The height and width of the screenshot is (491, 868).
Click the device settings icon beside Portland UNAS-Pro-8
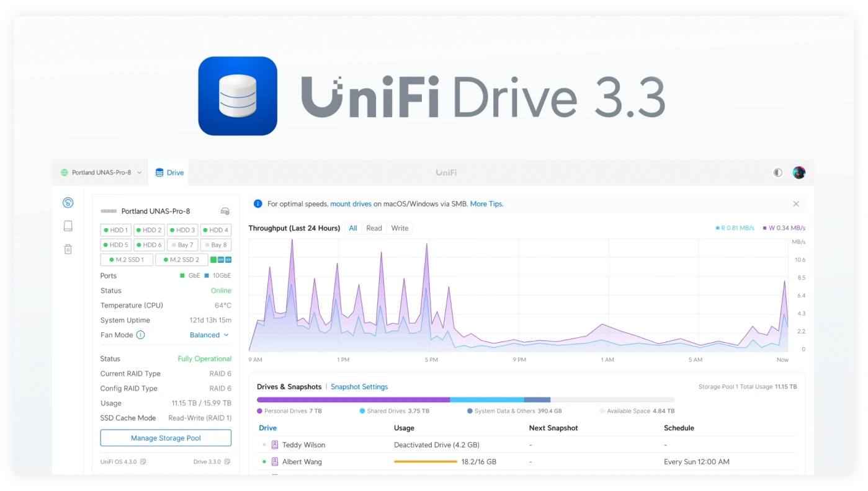click(225, 211)
